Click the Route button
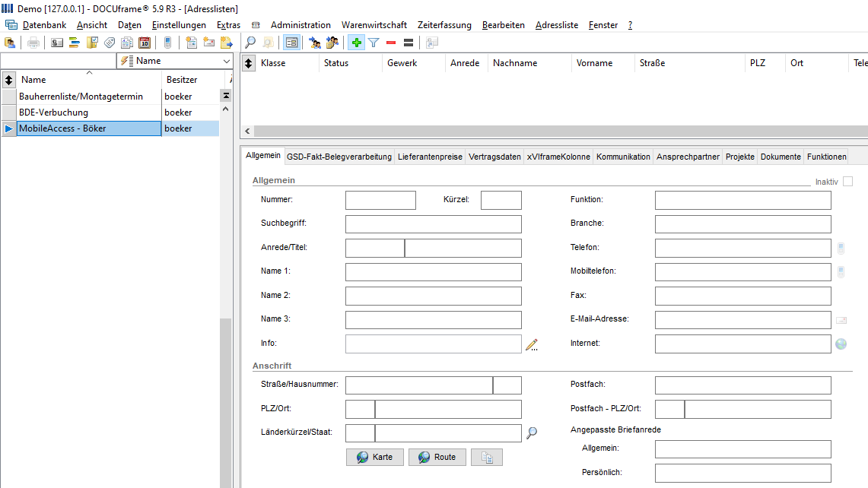 coord(437,457)
